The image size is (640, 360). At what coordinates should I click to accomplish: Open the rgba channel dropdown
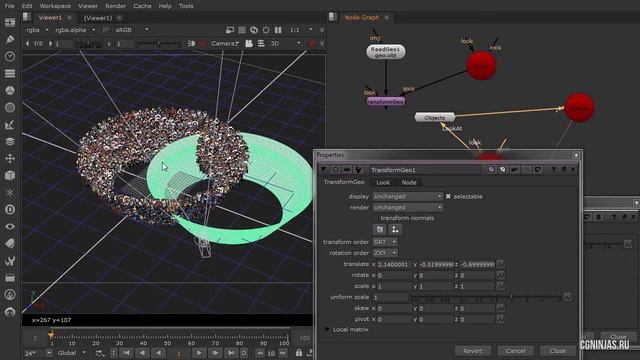click(x=37, y=30)
